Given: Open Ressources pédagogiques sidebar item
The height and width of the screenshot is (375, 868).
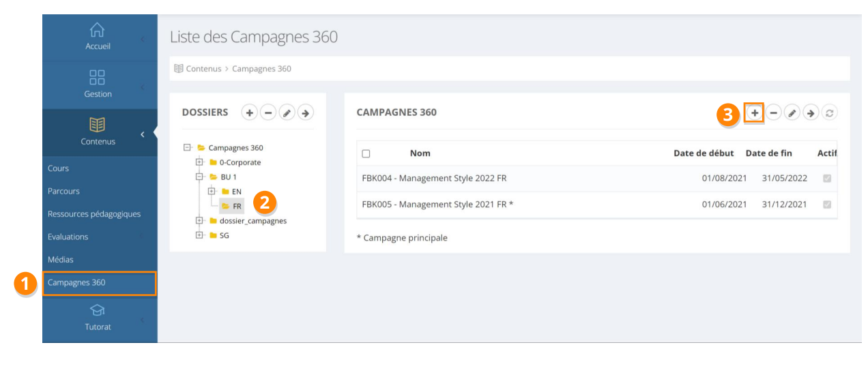Looking at the screenshot, I should [94, 214].
